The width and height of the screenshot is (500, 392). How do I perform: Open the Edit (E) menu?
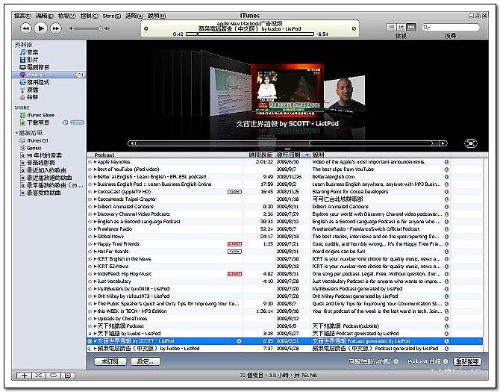pyautogui.click(x=45, y=16)
